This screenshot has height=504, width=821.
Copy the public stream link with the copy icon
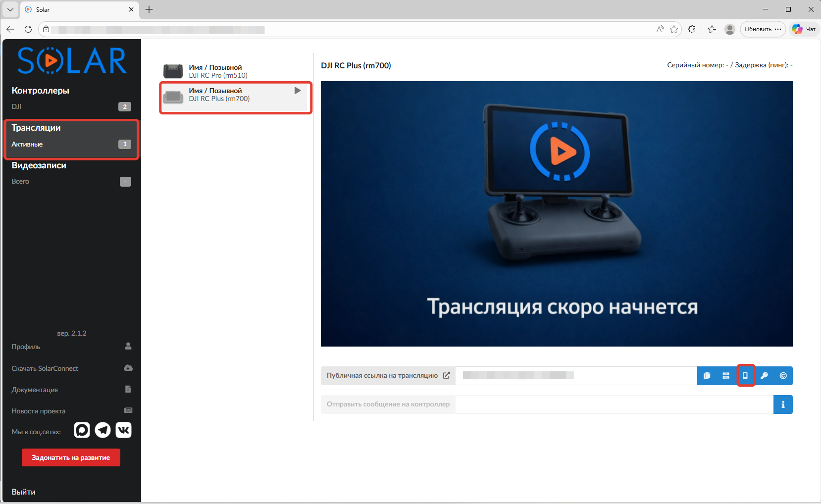(707, 376)
